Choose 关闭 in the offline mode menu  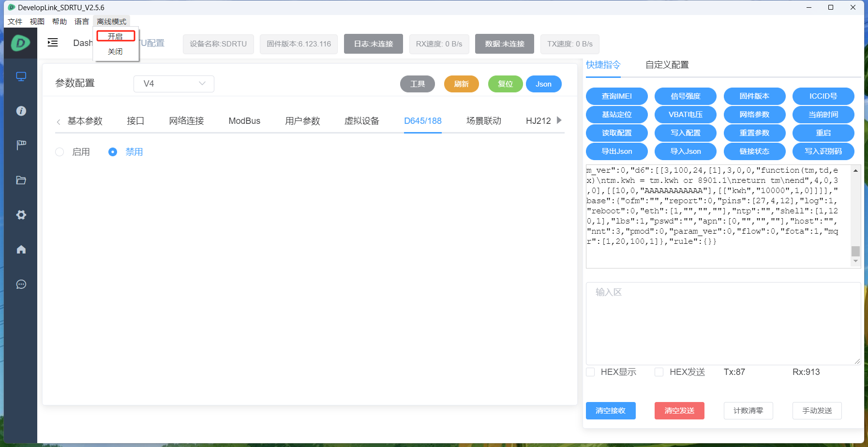pos(116,51)
